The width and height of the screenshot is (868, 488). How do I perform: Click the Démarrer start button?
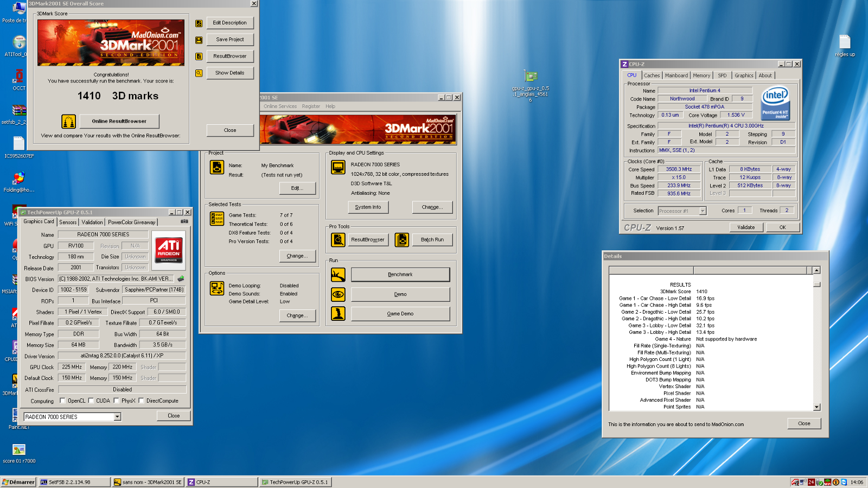[18, 482]
